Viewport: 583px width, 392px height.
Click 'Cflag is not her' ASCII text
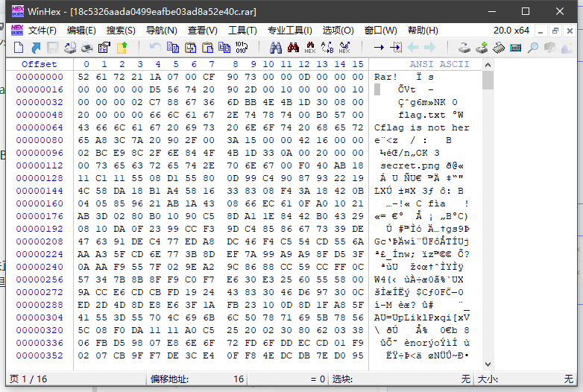pos(422,127)
